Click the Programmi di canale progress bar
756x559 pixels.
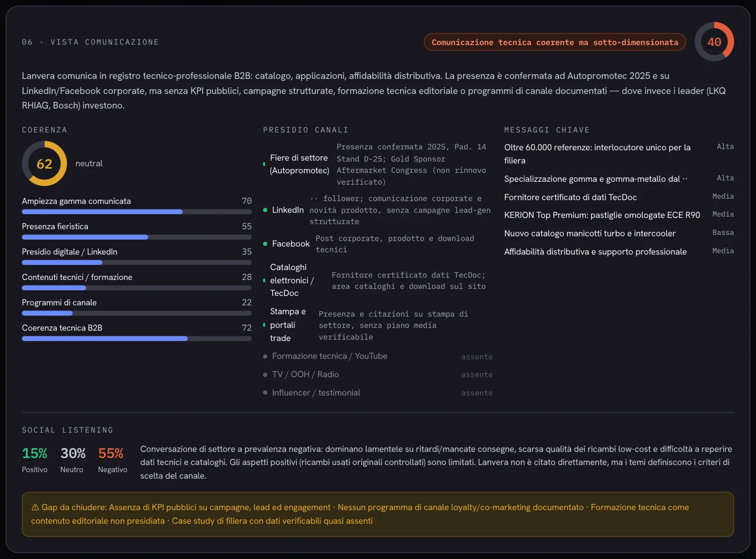[137, 313]
